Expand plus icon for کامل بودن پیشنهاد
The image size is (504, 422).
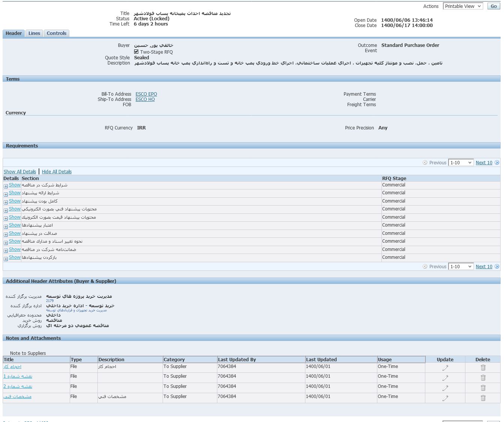(6, 202)
